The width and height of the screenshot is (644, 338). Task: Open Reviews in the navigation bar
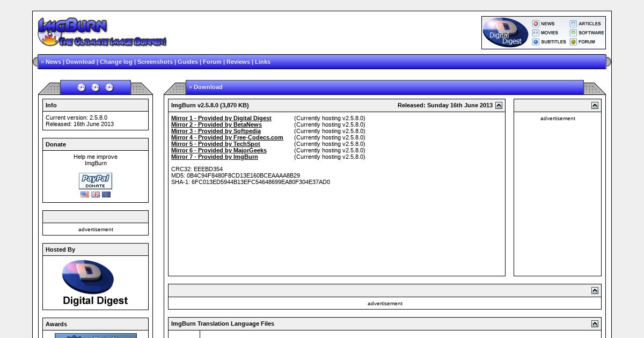(x=238, y=62)
